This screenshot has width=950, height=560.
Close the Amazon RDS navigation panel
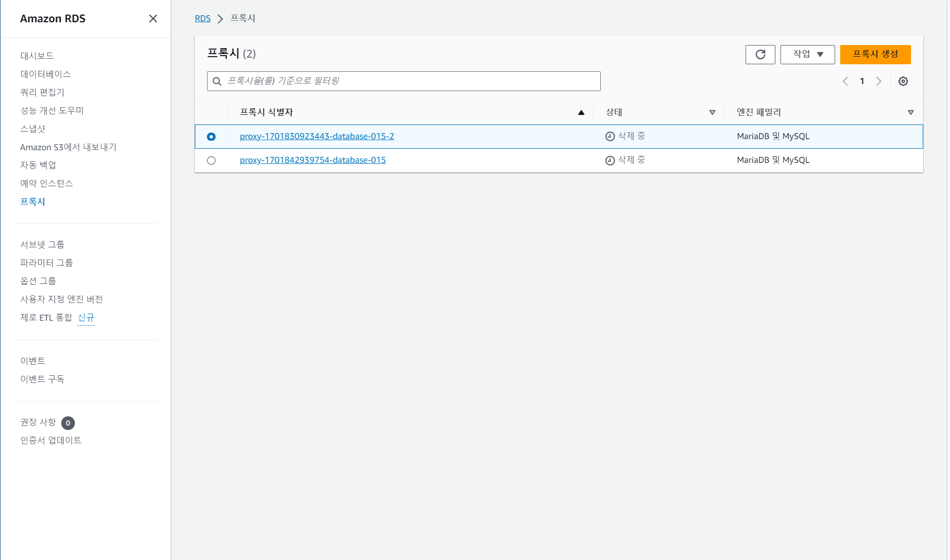[x=153, y=19]
